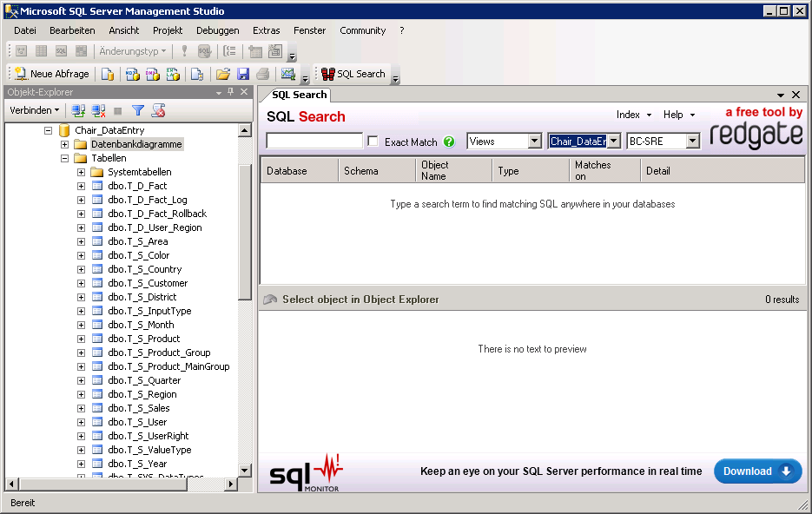Sort by the Object Name column header
The image size is (812, 514).
pos(453,171)
